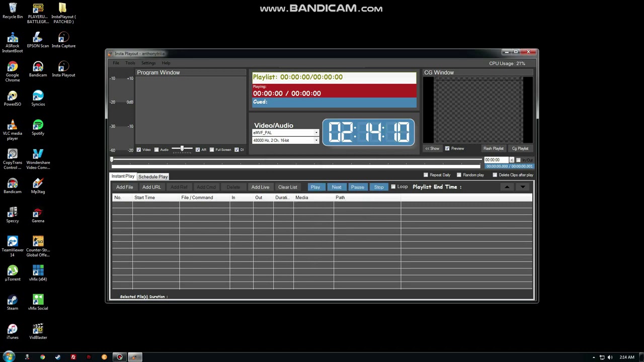Viewport: 644px width, 362px height.
Task: Click the playback seek bar handle
Action: (x=112, y=159)
